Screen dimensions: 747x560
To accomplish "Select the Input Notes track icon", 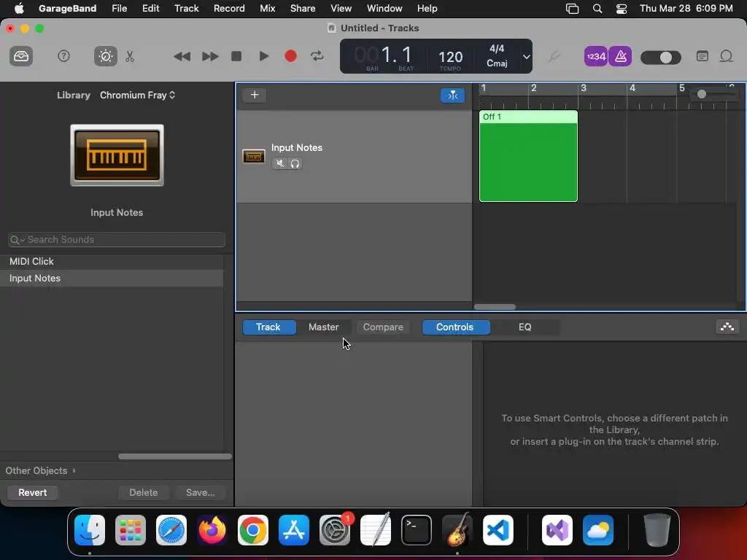I will pos(253,156).
